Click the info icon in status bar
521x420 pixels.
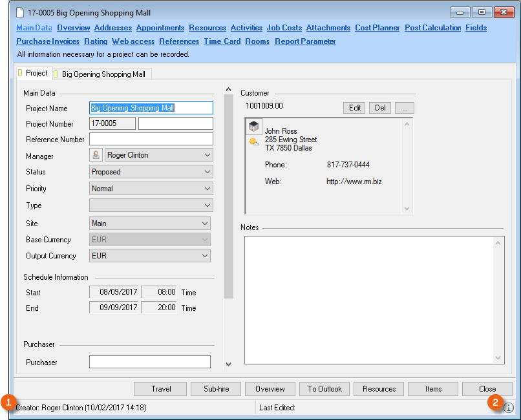[x=509, y=408]
